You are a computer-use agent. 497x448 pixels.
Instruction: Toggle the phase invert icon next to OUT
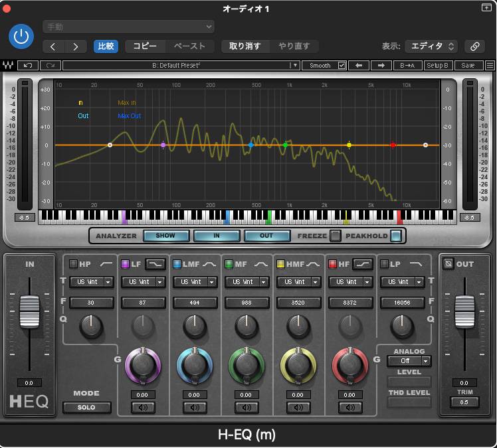click(448, 263)
